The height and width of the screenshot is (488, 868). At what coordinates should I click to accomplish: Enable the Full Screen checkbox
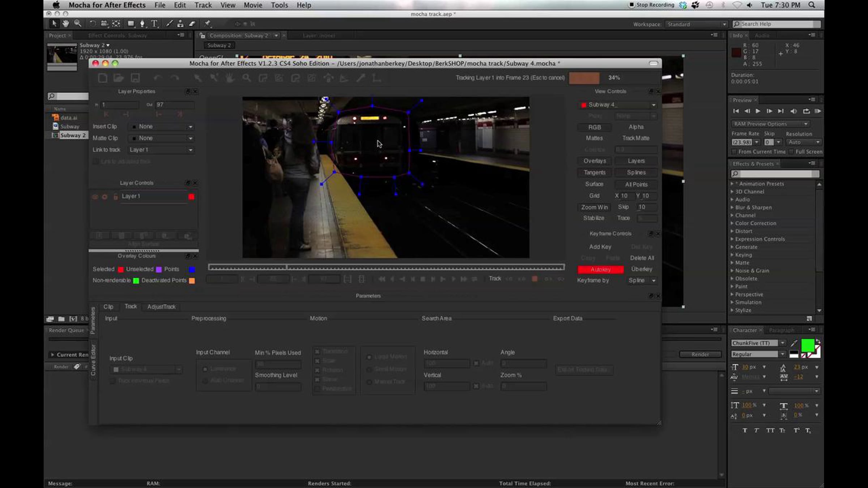click(791, 152)
